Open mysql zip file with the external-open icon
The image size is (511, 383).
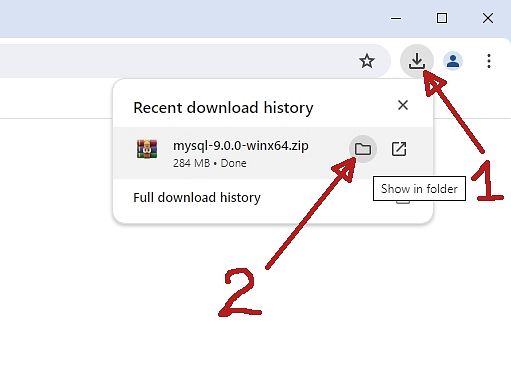(399, 149)
